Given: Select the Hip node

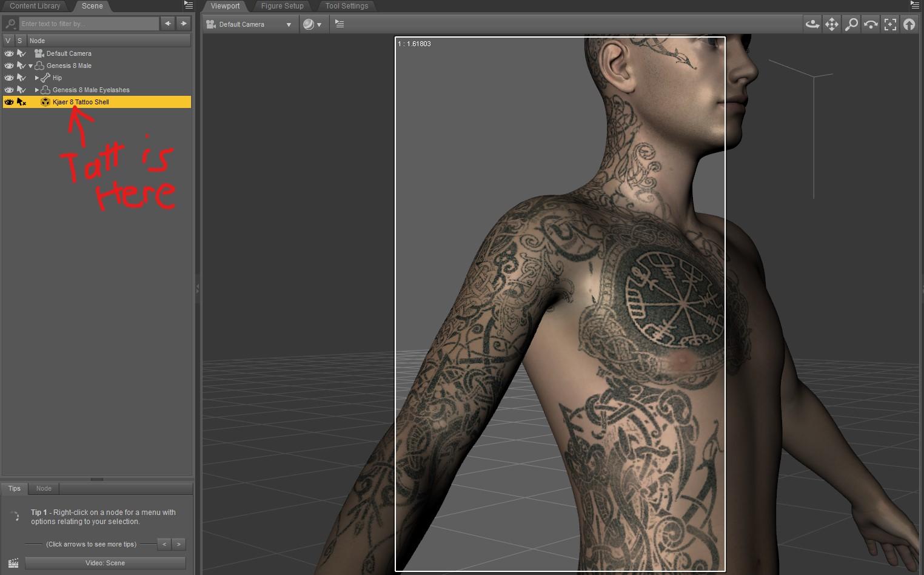Looking at the screenshot, I should click(97, 78).
